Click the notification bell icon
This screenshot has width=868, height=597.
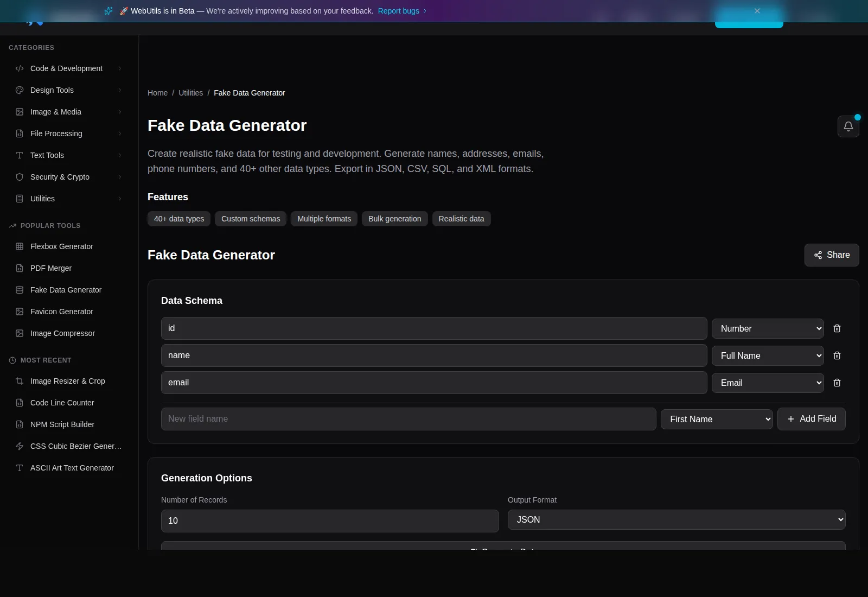pyautogui.click(x=848, y=126)
